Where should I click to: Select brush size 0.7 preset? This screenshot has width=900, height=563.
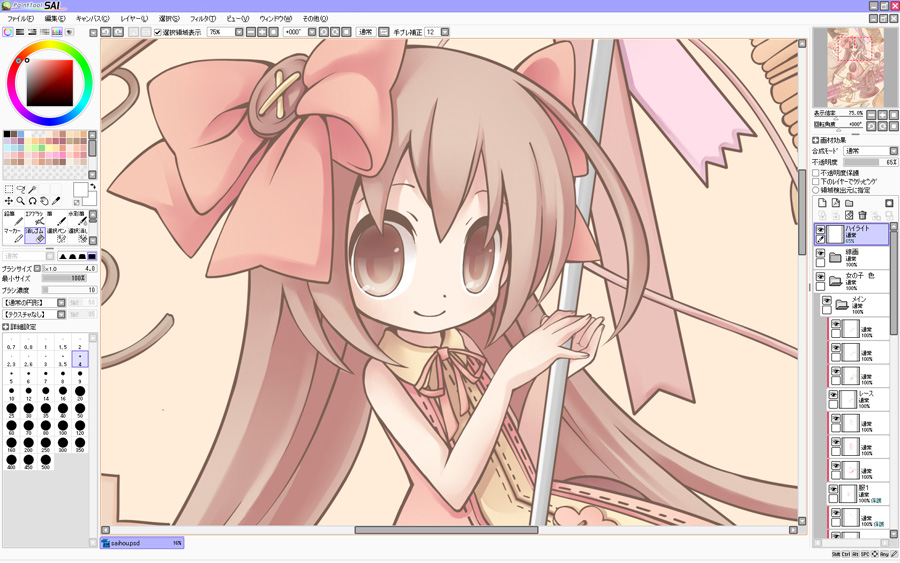tap(11, 343)
